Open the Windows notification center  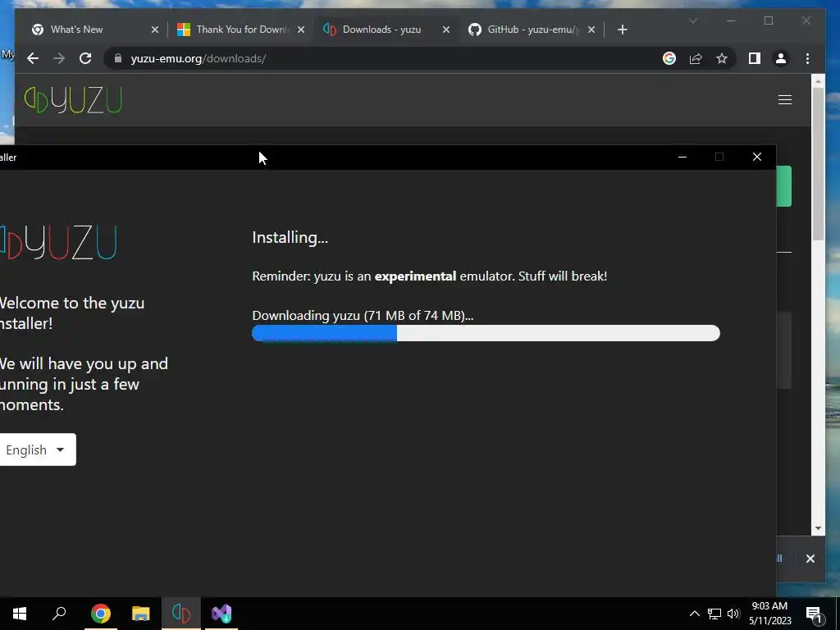coord(815,614)
